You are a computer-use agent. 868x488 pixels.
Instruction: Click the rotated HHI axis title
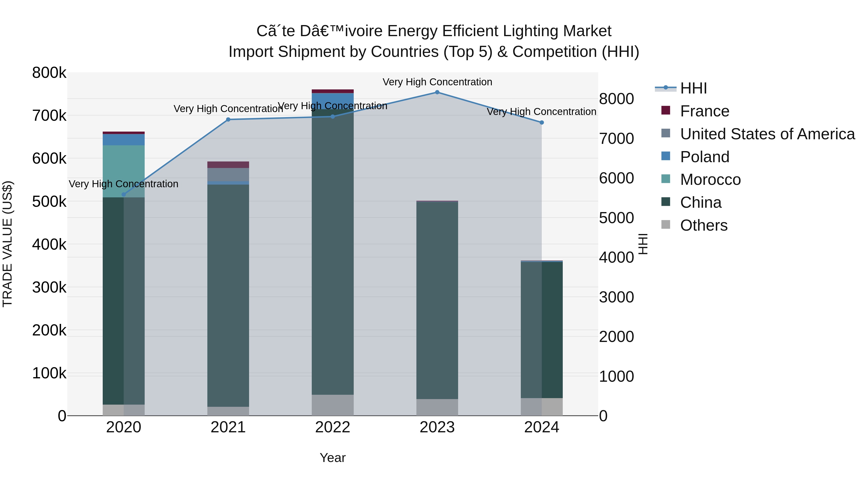(x=643, y=244)
